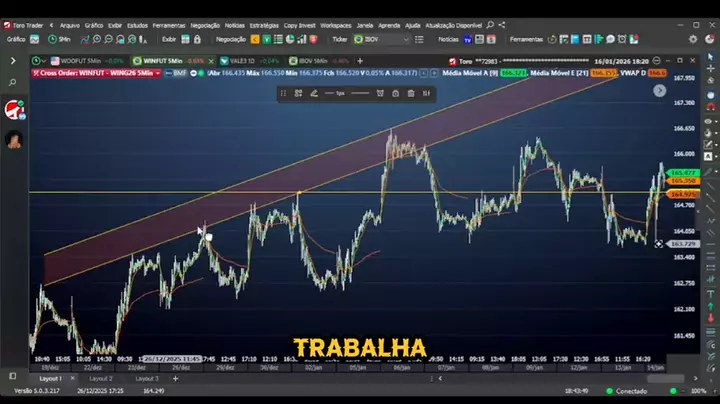Click the Média Móvel A green value label
720x404 pixels.
click(x=513, y=73)
